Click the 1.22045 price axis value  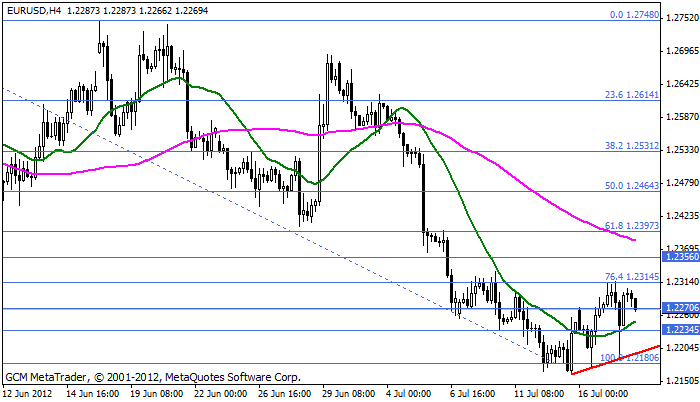tap(681, 348)
